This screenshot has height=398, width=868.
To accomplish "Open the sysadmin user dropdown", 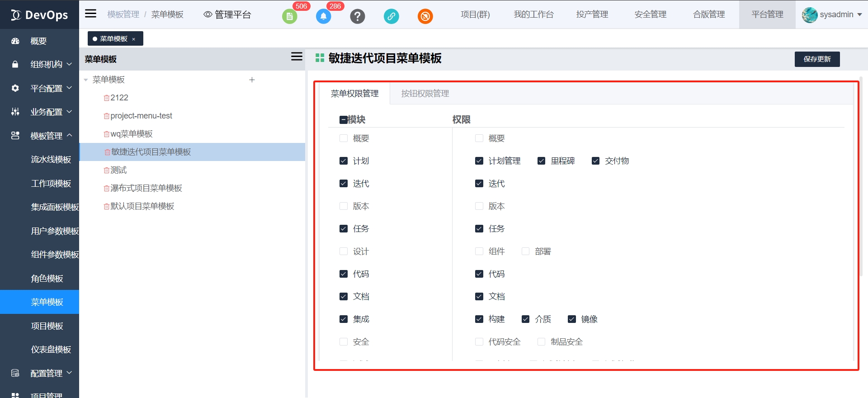I will [x=832, y=14].
